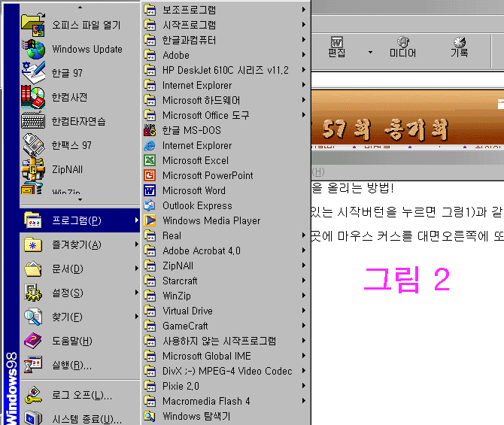Open the dropdown arrow next to 편집
Viewport: 504px width, 425px height.
[370, 52]
